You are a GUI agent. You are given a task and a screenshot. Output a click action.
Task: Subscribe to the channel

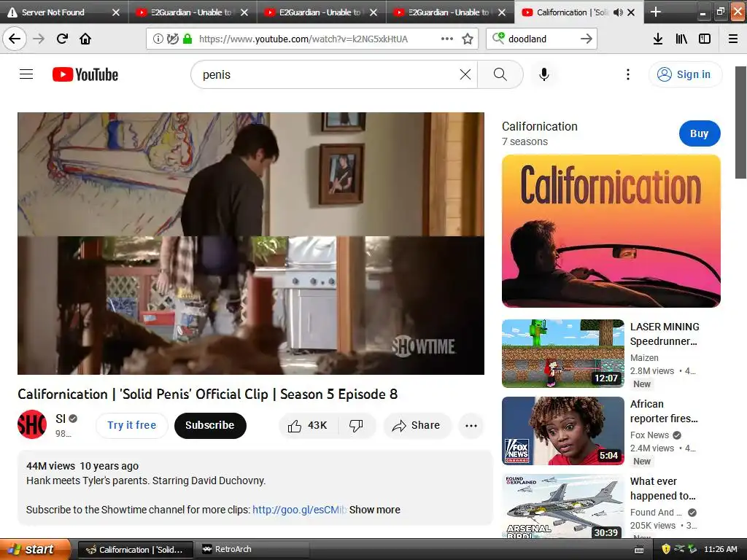tap(210, 425)
